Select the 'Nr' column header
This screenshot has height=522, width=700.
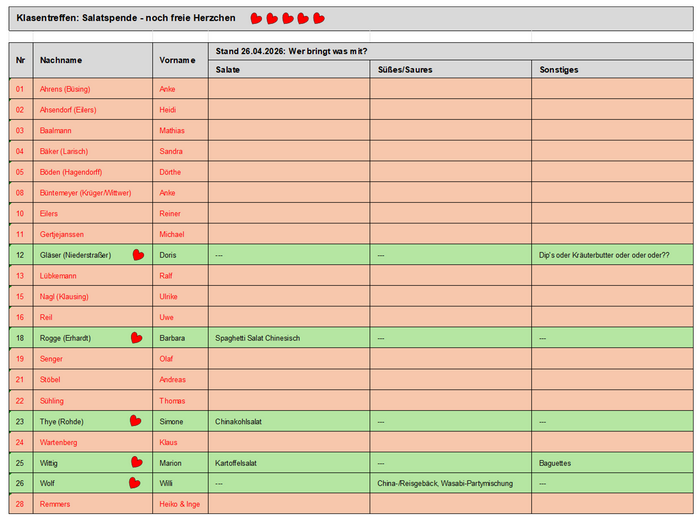click(21, 60)
